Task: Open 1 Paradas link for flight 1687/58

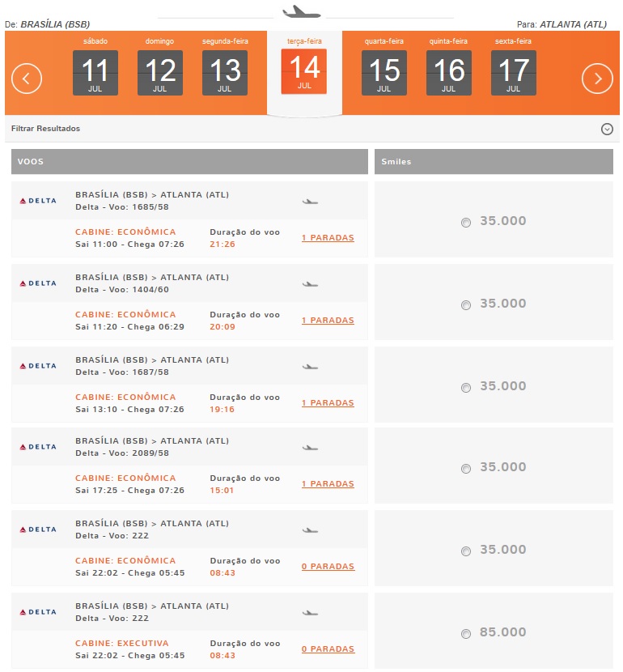Action: pyautogui.click(x=328, y=403)
